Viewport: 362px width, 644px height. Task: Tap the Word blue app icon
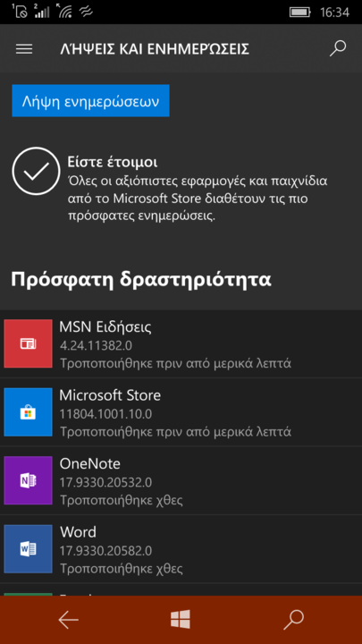click(28, 549)
